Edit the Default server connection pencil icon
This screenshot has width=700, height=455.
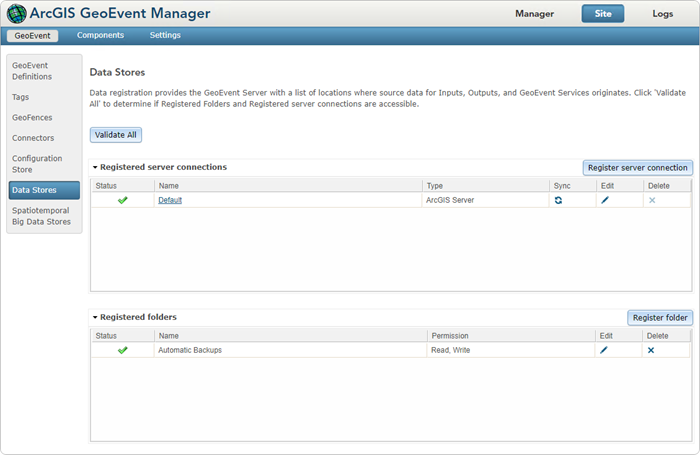pos(604,200)
